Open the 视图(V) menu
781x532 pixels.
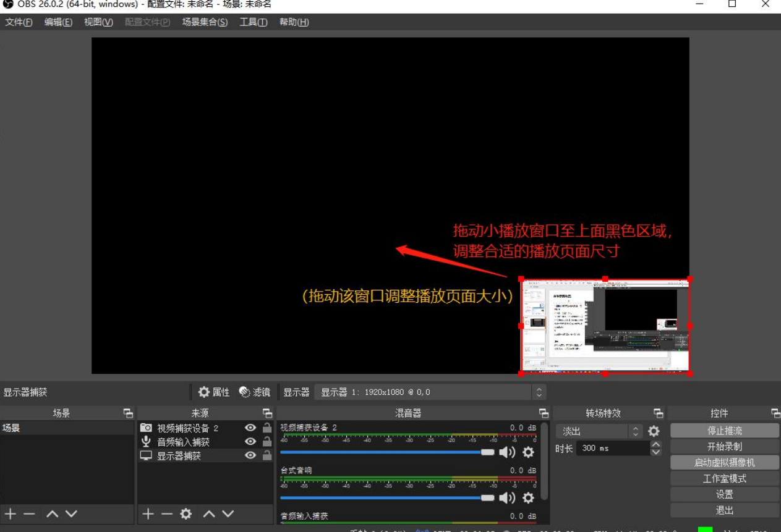[98, 22]
